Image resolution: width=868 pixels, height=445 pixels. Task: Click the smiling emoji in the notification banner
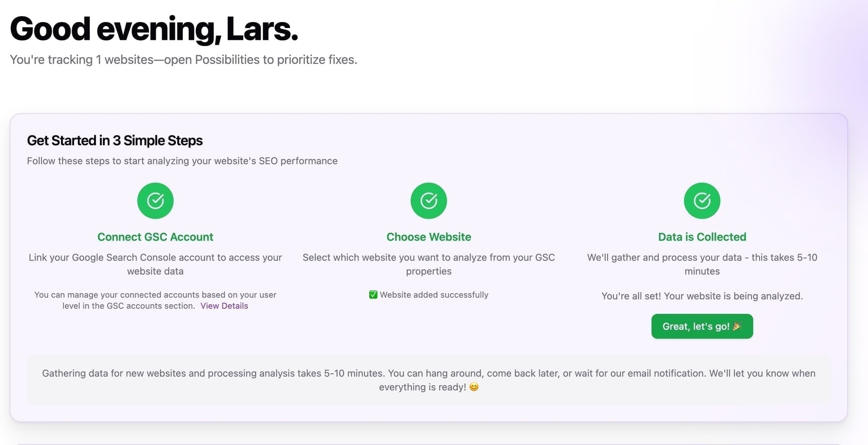(x=474, y=387)
